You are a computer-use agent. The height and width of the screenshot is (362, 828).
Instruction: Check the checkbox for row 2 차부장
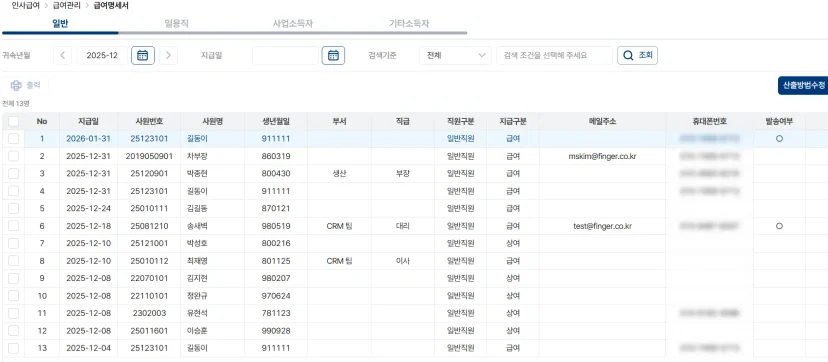pos(13,156)
